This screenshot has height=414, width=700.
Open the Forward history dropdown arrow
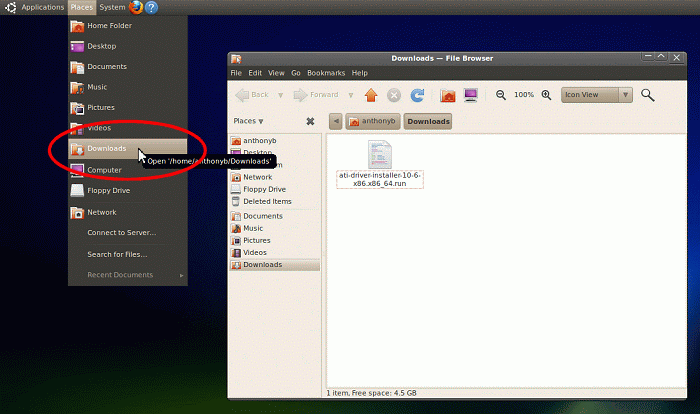pos(351,95)
